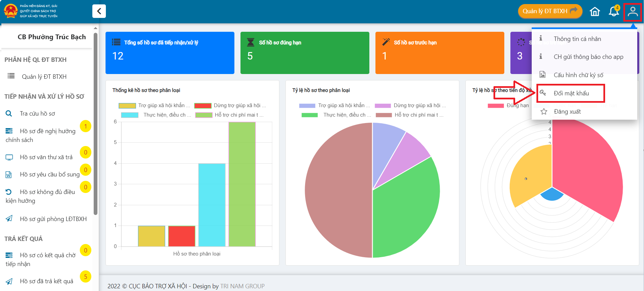
Task: Click the magnifier icon beside Tra cứu hồ sơ
Action: pyautogui.click(x=9, y=114)
